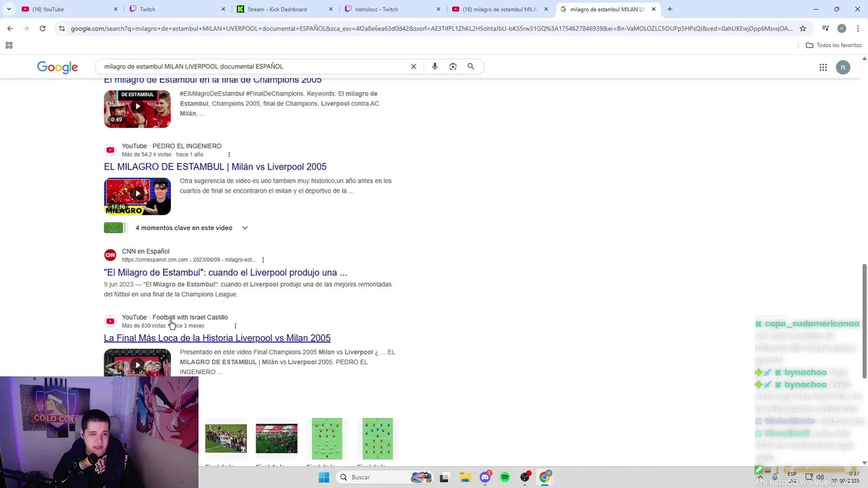Click the Windows taskbar Buscar search box
This screenshot has width=868, height=488.
[x=384, y=477]
